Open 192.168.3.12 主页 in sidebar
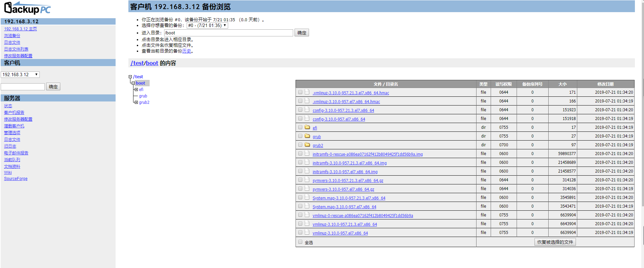Screen dimensions: 644x268 [x=21, y=29]
